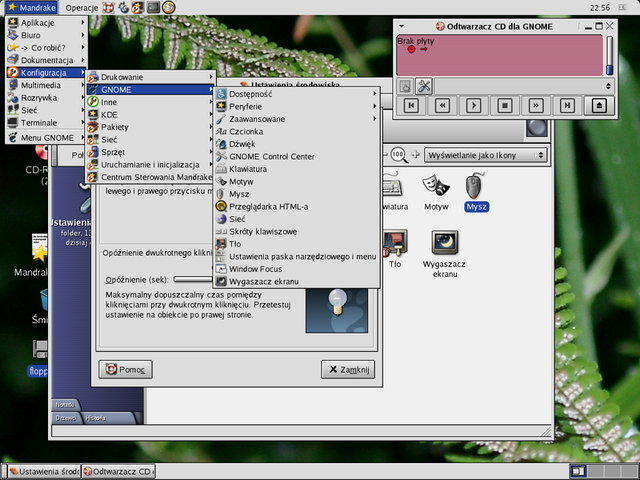Open Ustawienia paska narzędziowego i menu
This screenshot has height=480, width=640.
[x=296, y=257]
